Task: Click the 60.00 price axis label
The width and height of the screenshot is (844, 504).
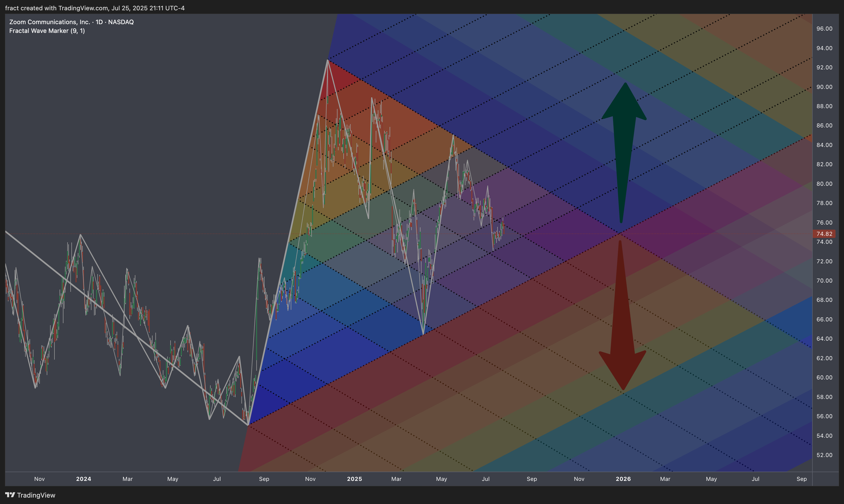Action: [824, 377]
